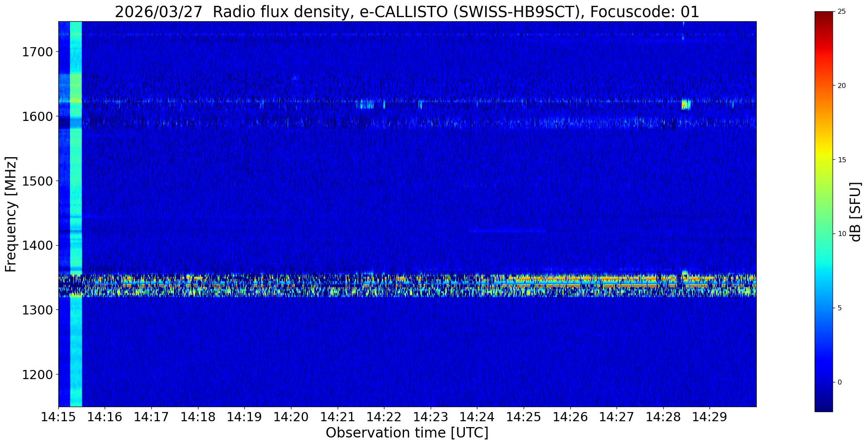The height and width of the screenshot is (445, 868).
Task: Click the colorbar tick value 25
Action: [x=842, y=12]
